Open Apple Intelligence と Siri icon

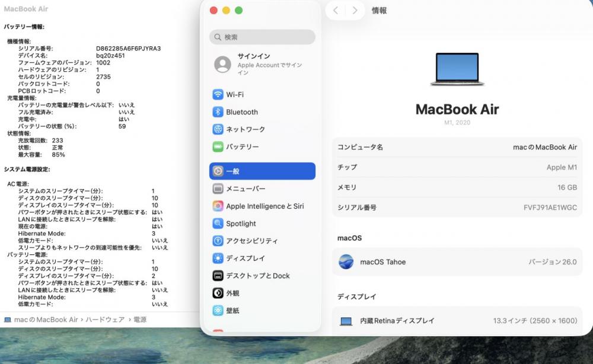click(x=218, y=206)
